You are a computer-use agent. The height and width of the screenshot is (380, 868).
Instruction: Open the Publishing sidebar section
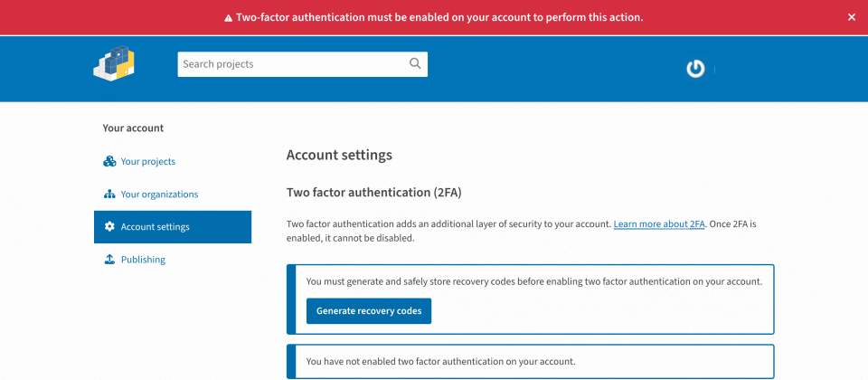coord(143,260)
